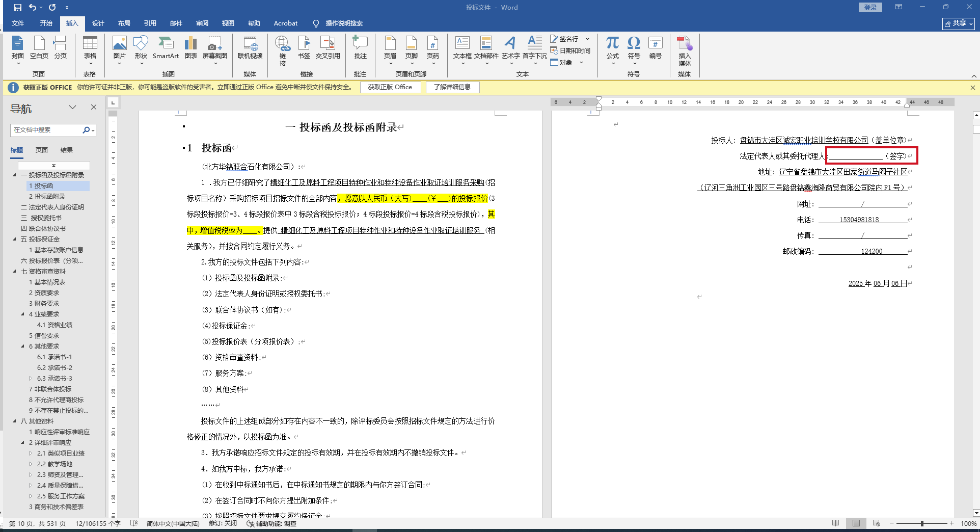The height and width of the screenshot is (532, 980).
Task: Save the document
Action: 18,8
